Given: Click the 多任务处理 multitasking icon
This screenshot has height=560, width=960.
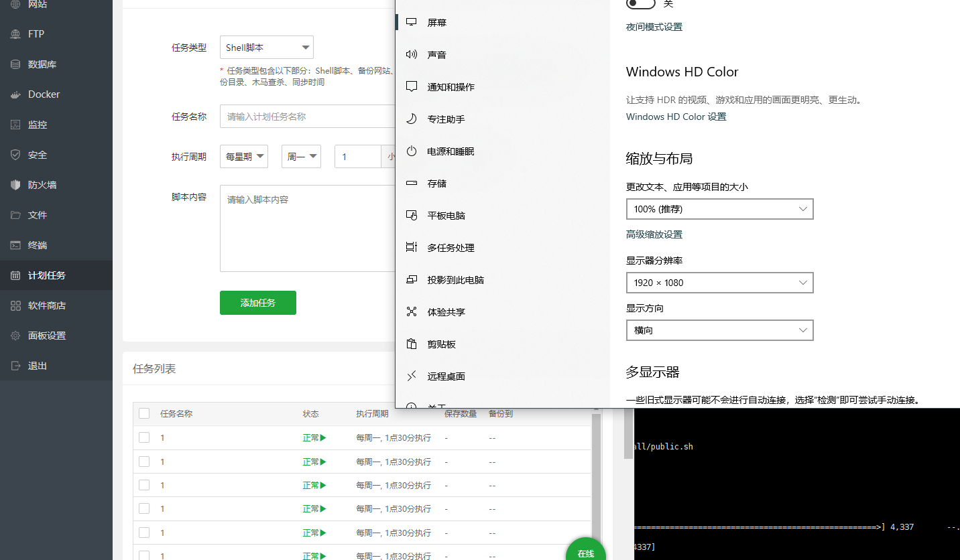Looking at the screenshot, I should click(412, 247).
